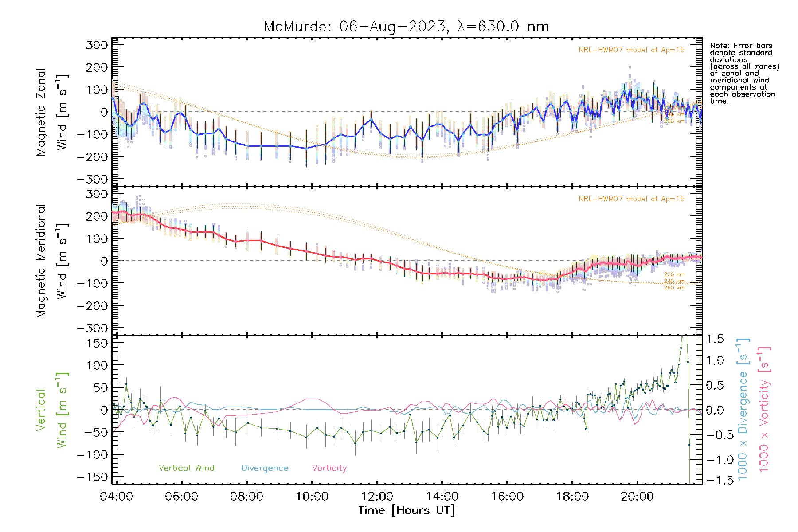The image size is (798, 532).
Task: Click the blue 1000 x Divergence axis label
Action: (743, 410)
